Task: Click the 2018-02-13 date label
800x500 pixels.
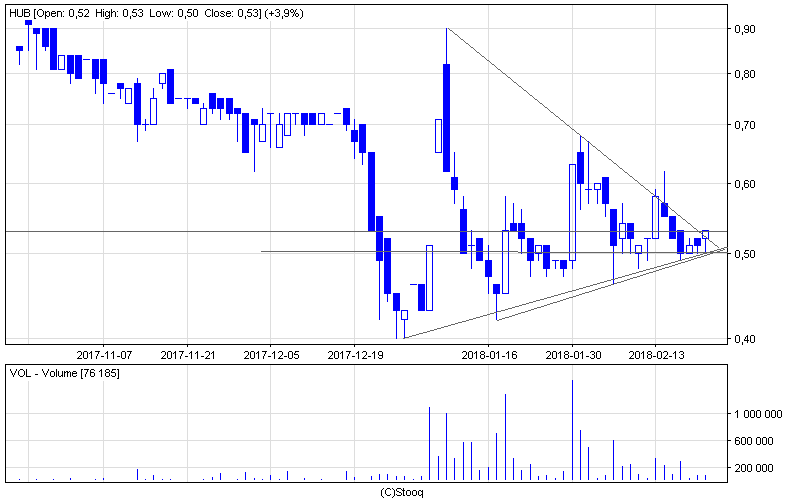Action: (x=656, y=355)
